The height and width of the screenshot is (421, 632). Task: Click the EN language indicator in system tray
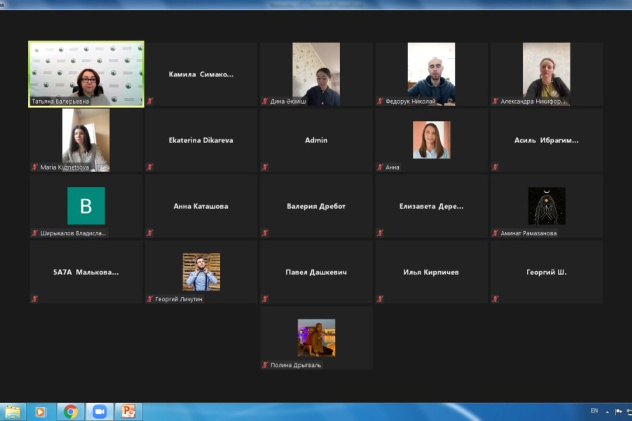pos(594,411)
